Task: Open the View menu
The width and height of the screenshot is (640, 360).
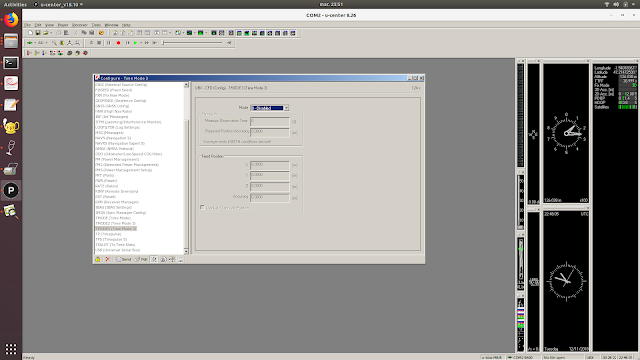Action: click(x=49, y=25)
